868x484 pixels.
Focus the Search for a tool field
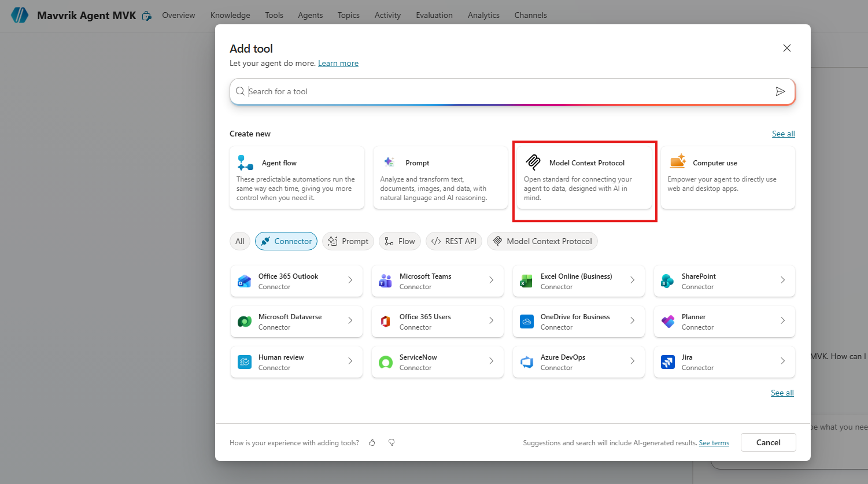coord(512,91)
